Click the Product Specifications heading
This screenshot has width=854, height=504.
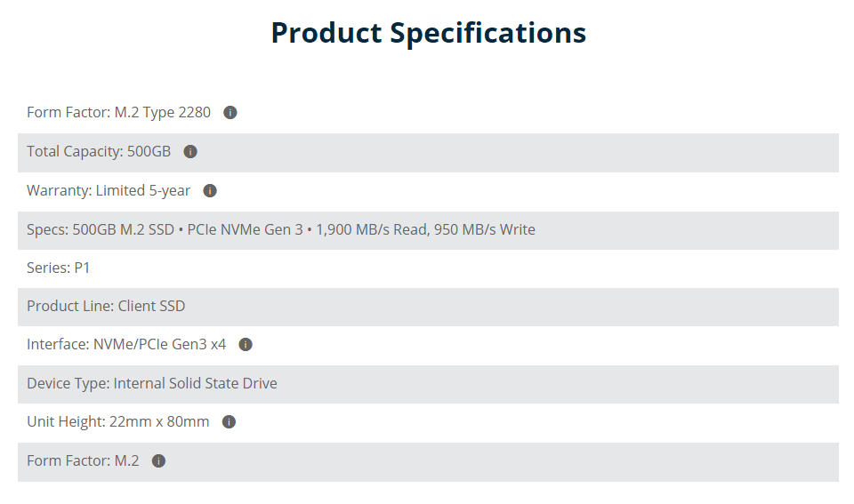point(429,33)
